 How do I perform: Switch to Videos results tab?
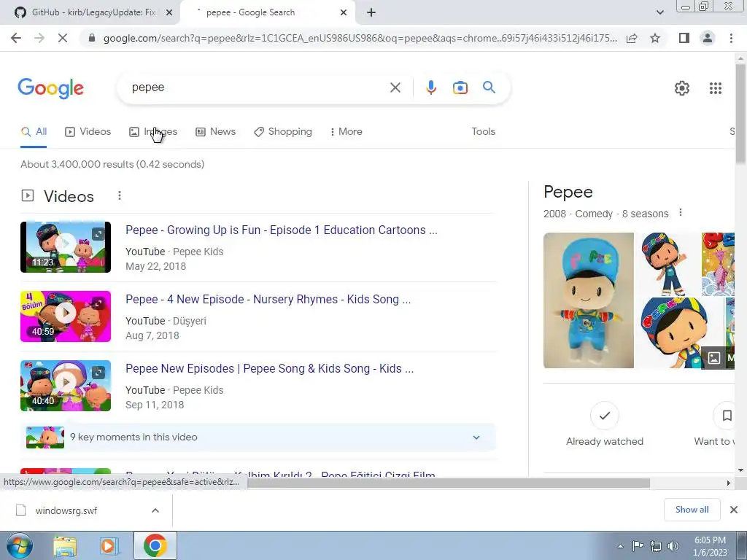[88, 131]
